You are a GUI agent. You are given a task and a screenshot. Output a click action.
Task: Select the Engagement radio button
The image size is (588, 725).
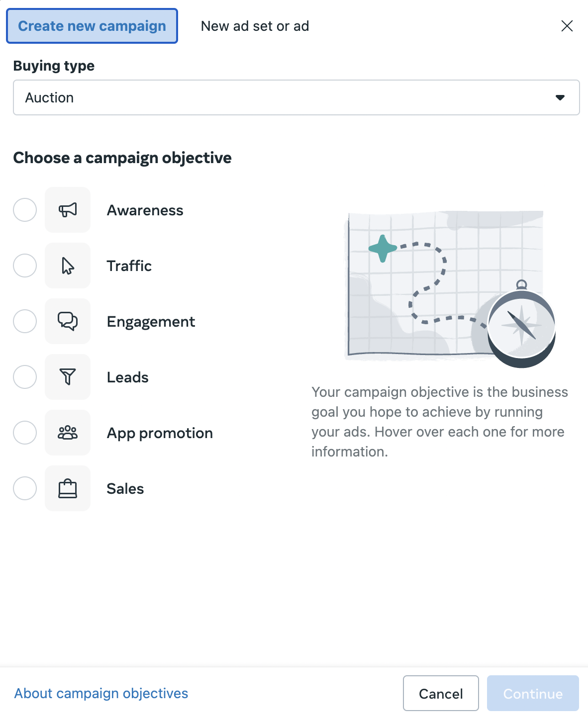pos(25,321)
